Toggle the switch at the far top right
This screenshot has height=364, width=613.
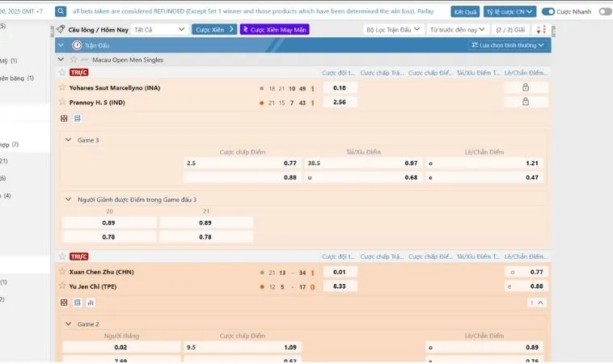pos(604,12)
